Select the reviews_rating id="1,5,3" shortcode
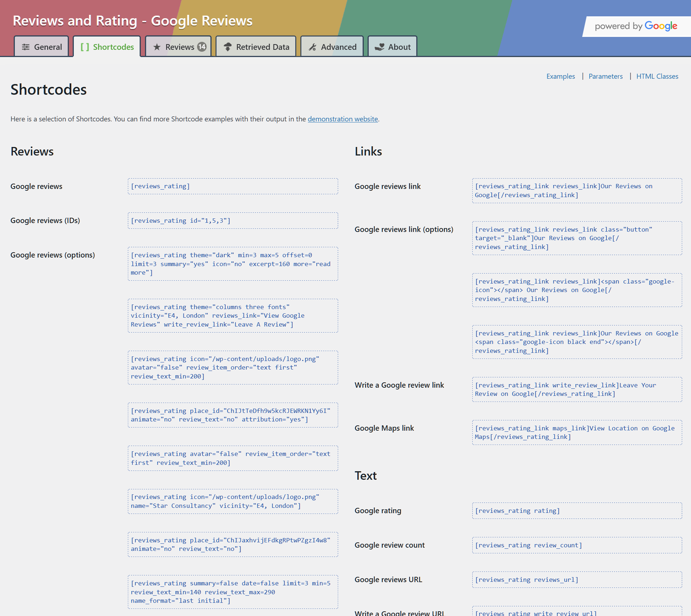The image size is (691, 616). [233, 221]
